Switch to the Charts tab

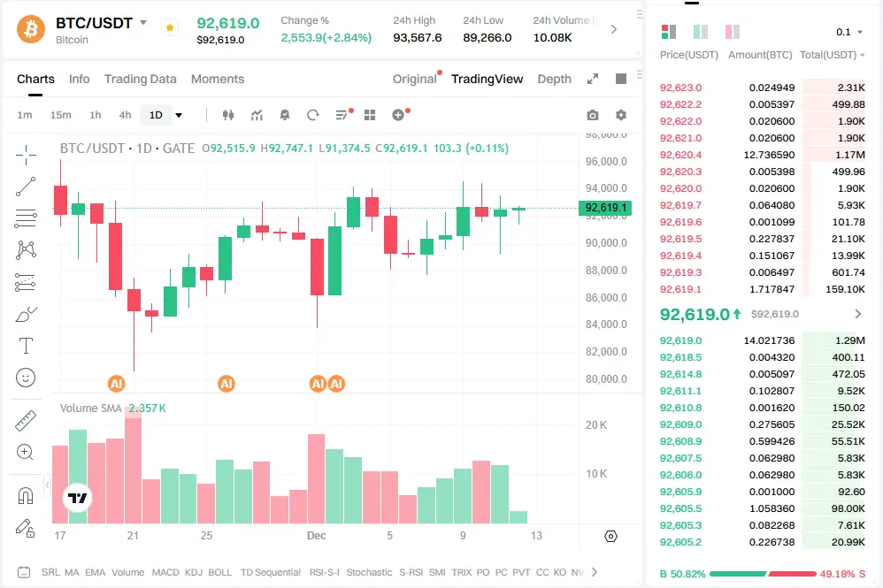35,79
